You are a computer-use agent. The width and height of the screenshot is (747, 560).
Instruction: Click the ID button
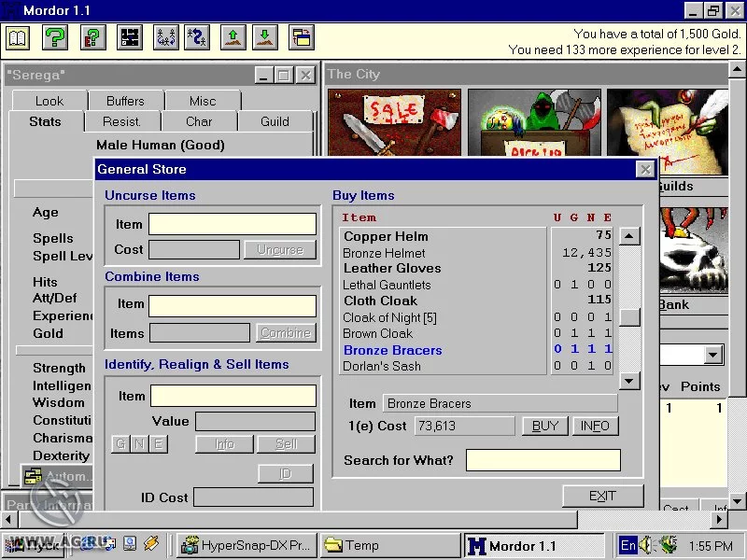point(286,474)
